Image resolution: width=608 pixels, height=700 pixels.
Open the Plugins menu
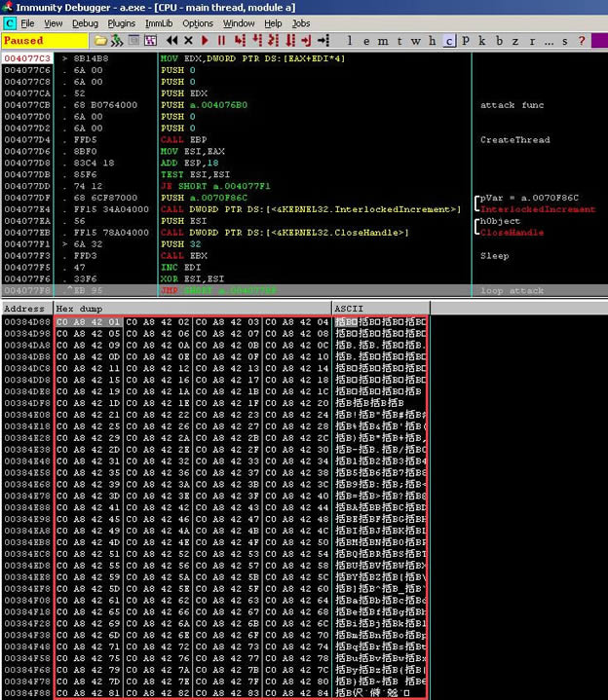122,22
